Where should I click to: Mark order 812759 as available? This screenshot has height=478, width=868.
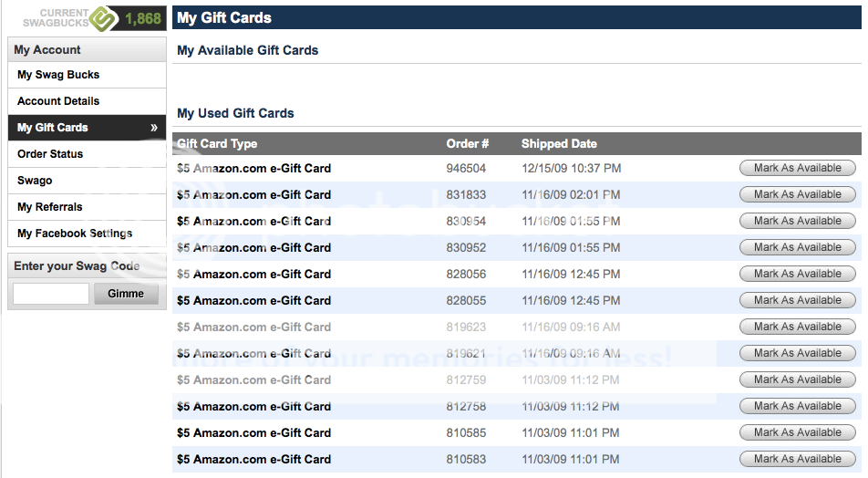pos(797,379)
